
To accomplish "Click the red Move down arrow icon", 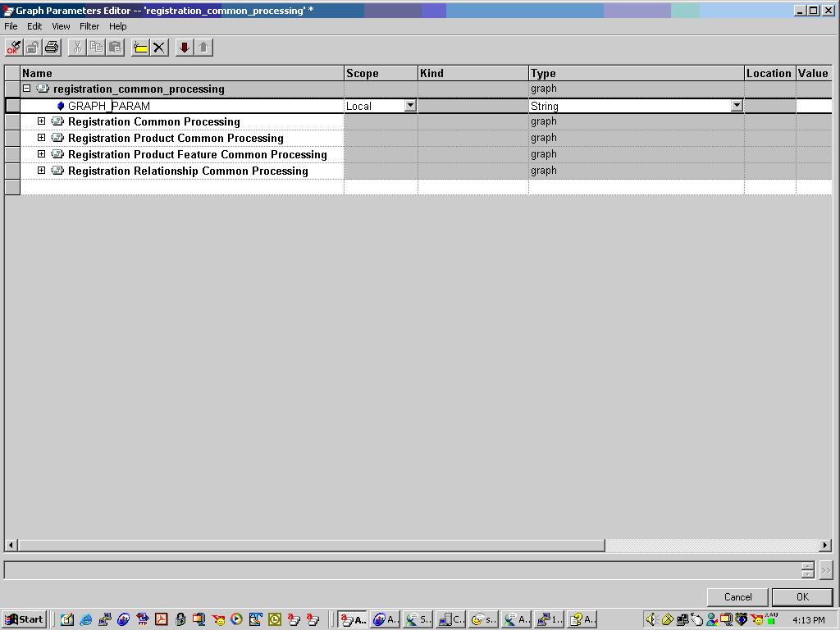I will coord(183,47).
